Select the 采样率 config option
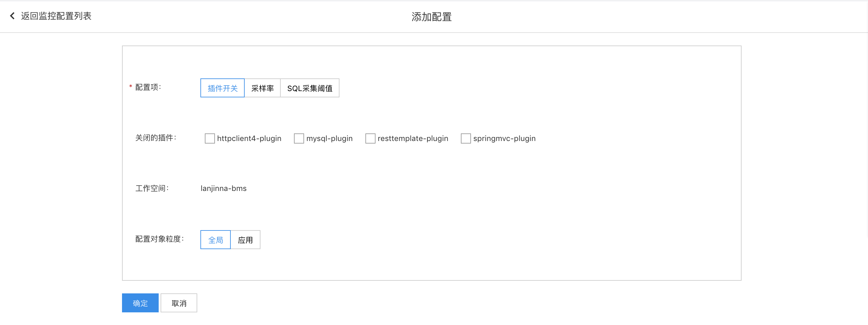The height and width of the screenshot is (325, 868). coord(262,88)
